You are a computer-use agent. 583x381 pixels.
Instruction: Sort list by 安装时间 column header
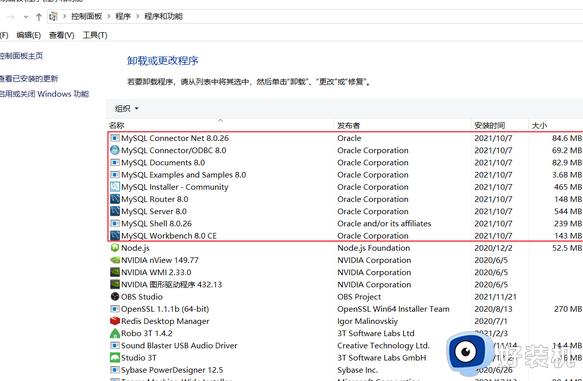click(x=489, y=126)
